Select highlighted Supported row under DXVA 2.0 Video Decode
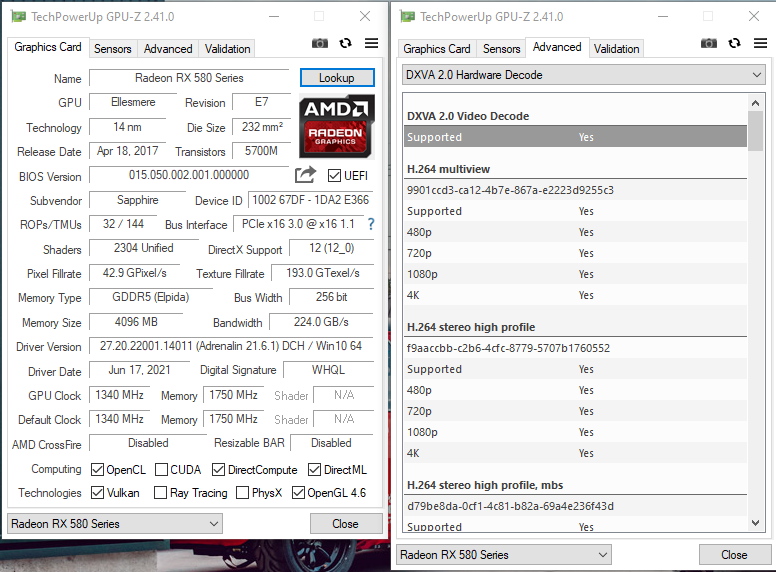Viewport: 776px width, 572px height. coord(576,137)
